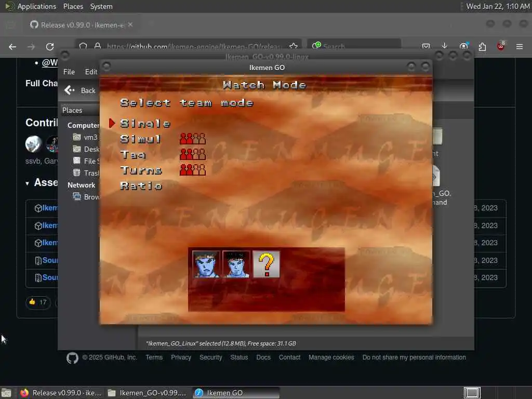Click the thumbs up reaction with 17

[x=38, y=302]
